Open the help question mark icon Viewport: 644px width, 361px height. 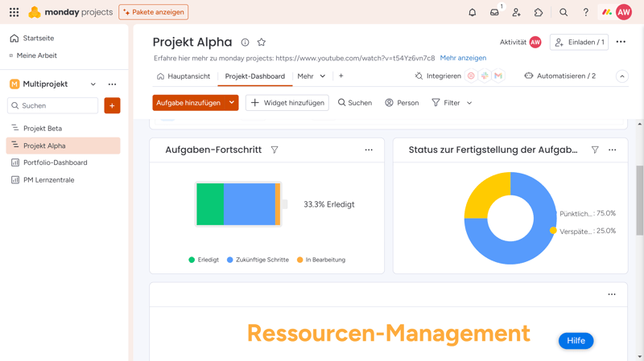[585, 13]
